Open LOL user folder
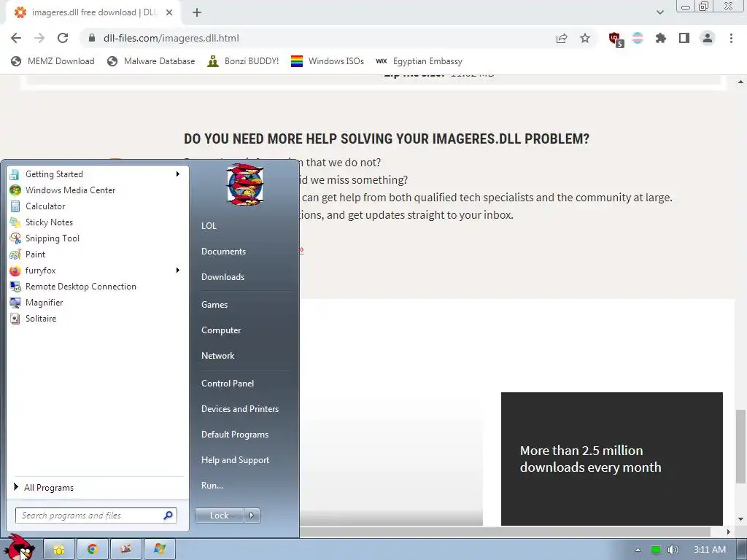The image size is (747, 560). [209, 226]
